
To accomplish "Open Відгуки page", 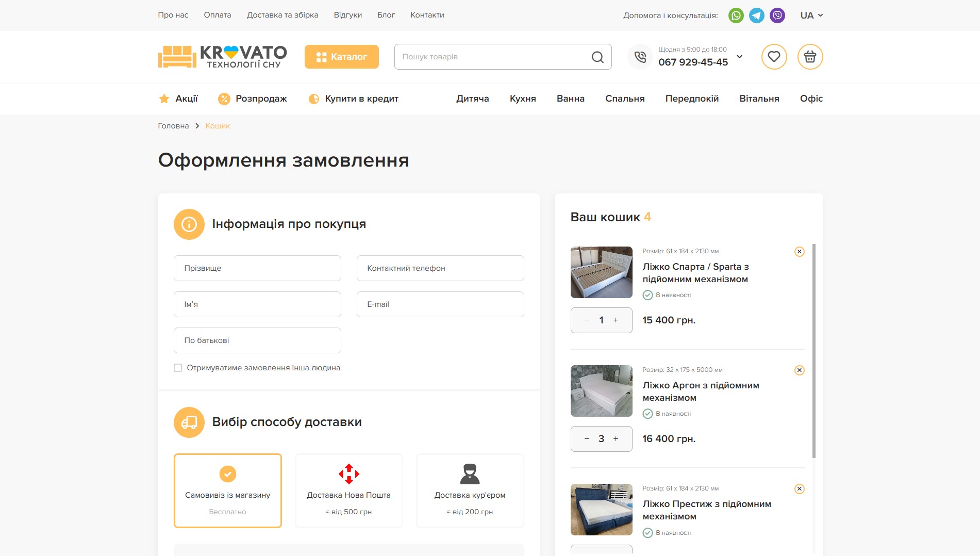I will coord(347,15).
